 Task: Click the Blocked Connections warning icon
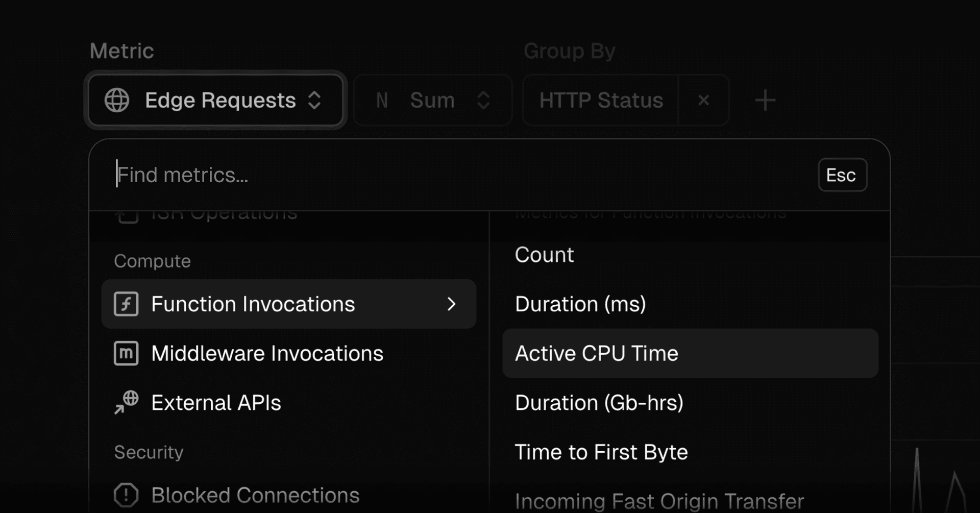126,495
